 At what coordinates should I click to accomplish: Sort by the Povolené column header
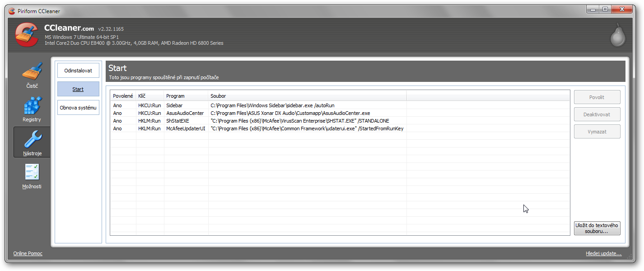point(123,96)
